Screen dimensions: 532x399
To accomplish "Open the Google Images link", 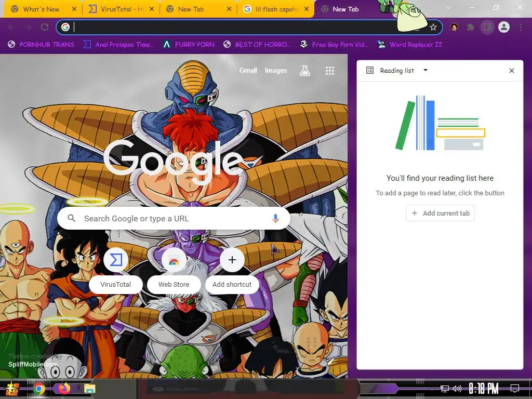I will (275, 71).
